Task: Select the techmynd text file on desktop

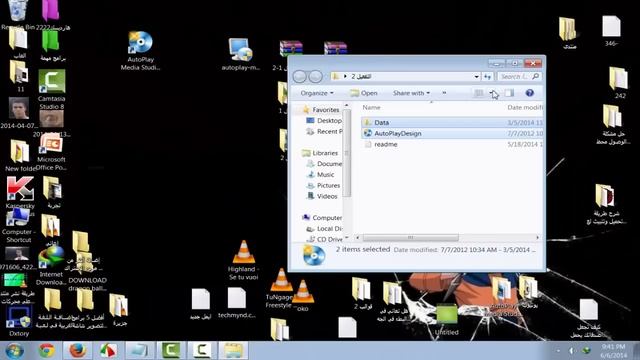Action: (237, 303)
